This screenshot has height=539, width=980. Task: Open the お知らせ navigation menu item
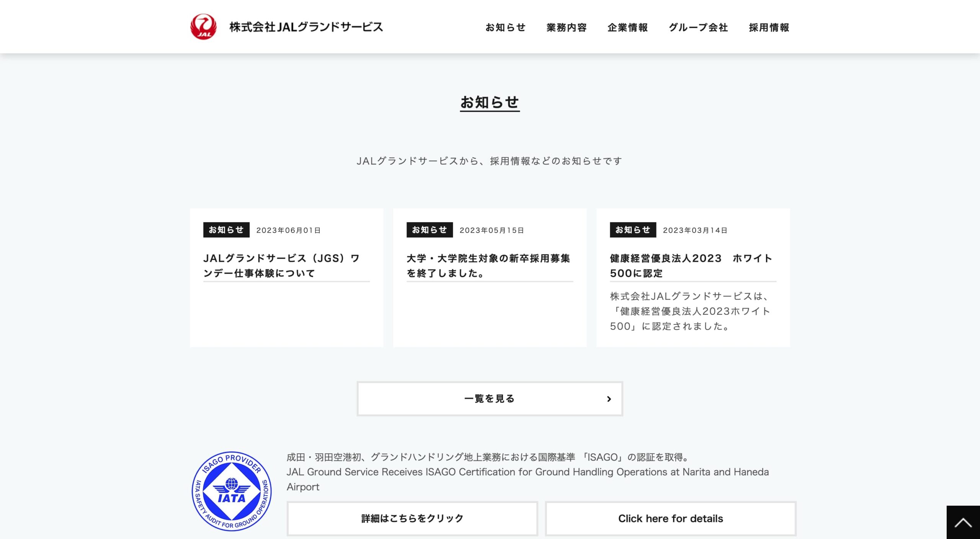(505, 28)
